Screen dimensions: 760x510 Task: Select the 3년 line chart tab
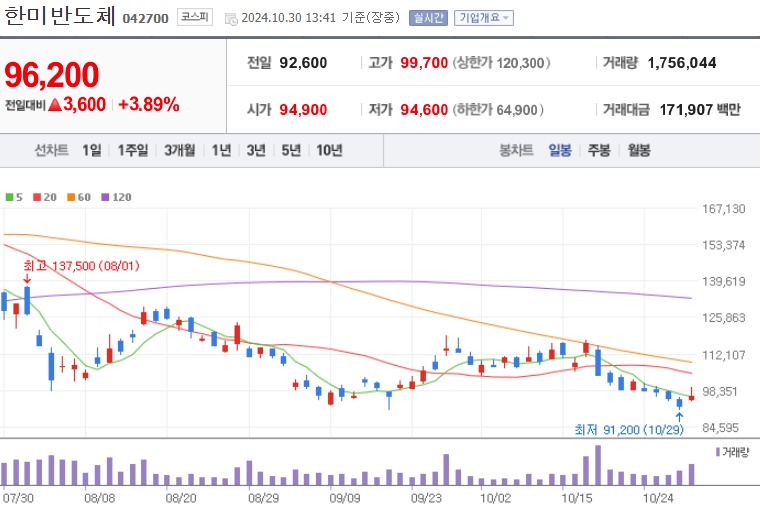pos(256,150)
